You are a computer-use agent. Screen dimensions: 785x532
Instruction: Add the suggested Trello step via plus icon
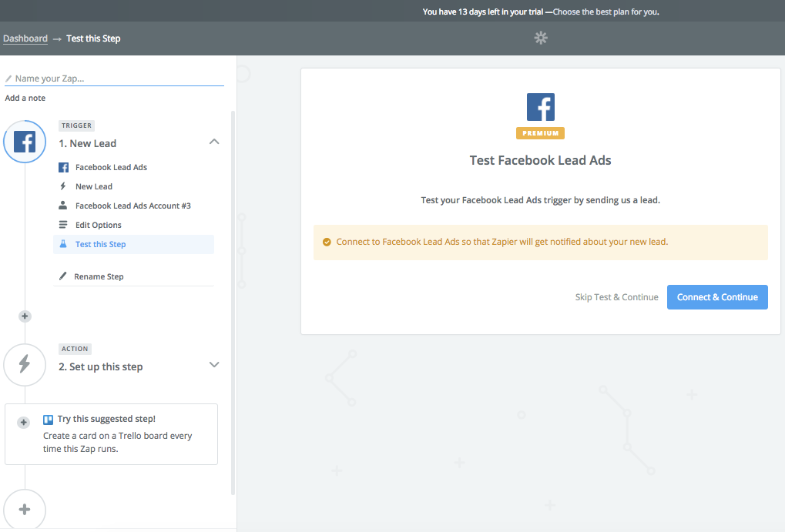tap(24, 423)
